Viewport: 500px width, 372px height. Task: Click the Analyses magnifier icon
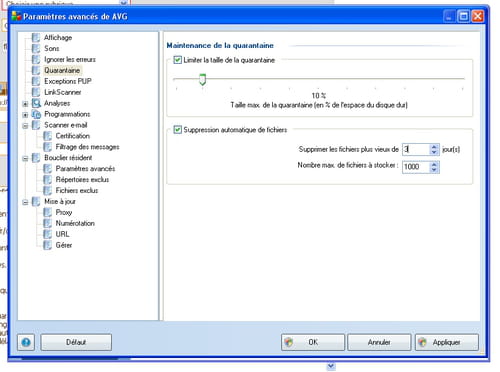click(36, 103)
